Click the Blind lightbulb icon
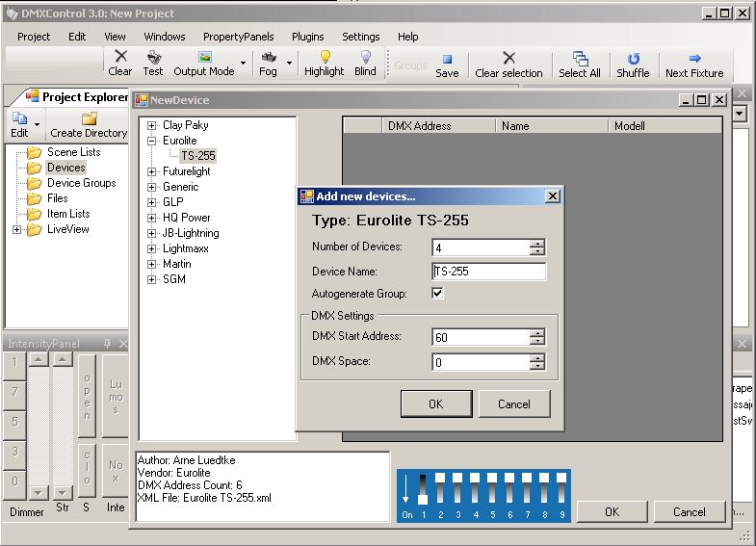Image resolution: width=756 pixels, height=546 pixels. click(366, 57)
